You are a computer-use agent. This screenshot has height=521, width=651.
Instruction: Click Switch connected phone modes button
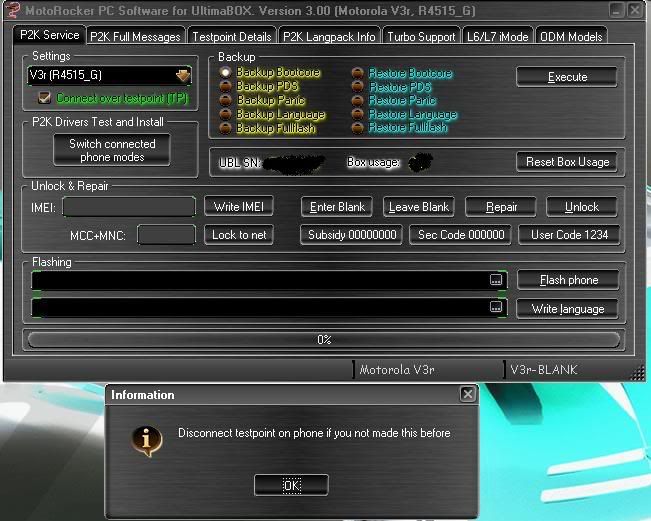point(112,150)
